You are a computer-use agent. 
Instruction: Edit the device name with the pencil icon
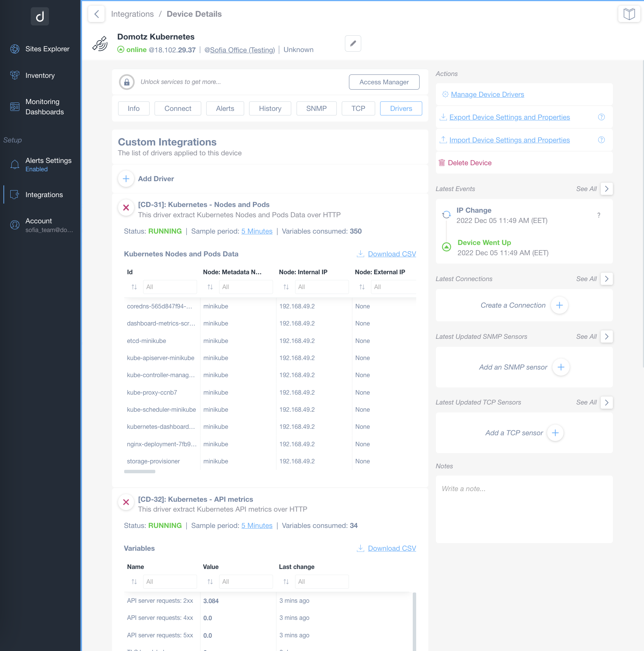[x=352, y=43]
